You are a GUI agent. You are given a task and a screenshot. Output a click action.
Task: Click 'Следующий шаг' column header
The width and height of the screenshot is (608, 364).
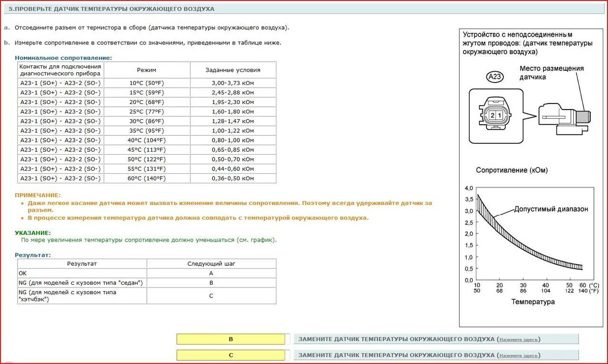(211, 263)
